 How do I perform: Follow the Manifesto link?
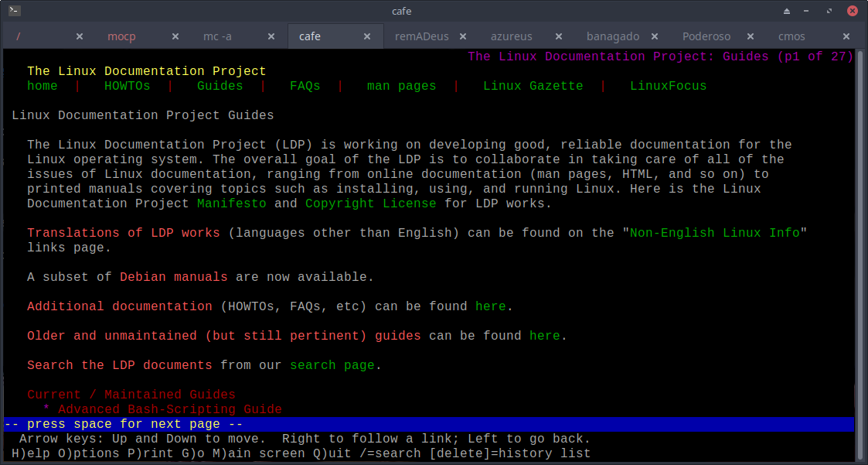[x=231, y=203]
